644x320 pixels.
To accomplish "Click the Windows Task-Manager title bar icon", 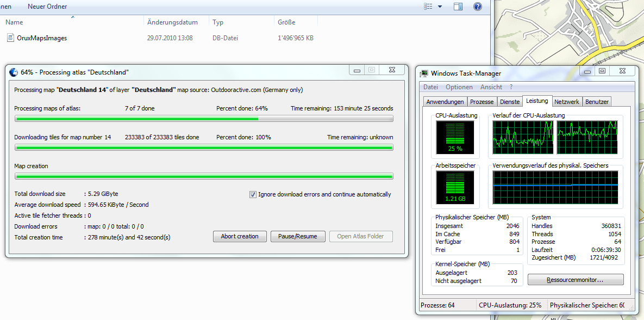I will pos(423,73).
